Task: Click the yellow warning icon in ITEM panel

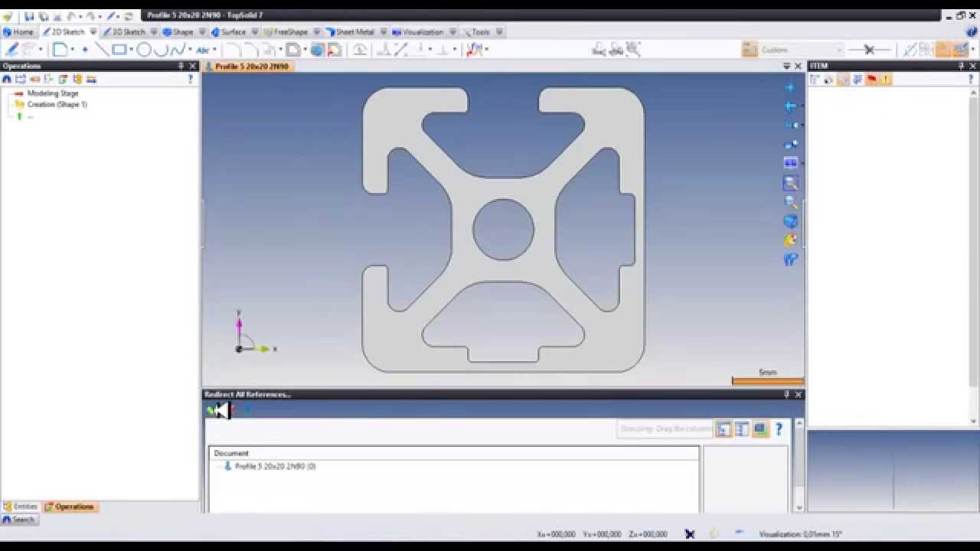Action: pos(886,80)
